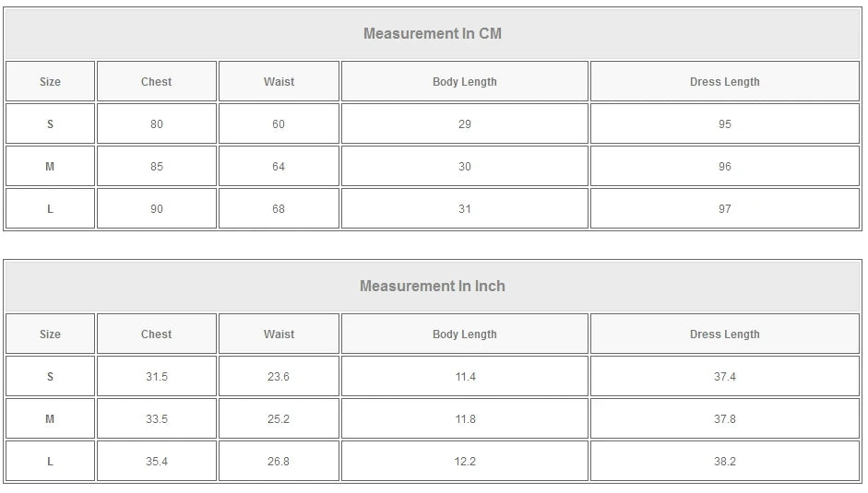Click the body length 12.2 cell
Screen dimensions: 868x493
coord(465,461)
